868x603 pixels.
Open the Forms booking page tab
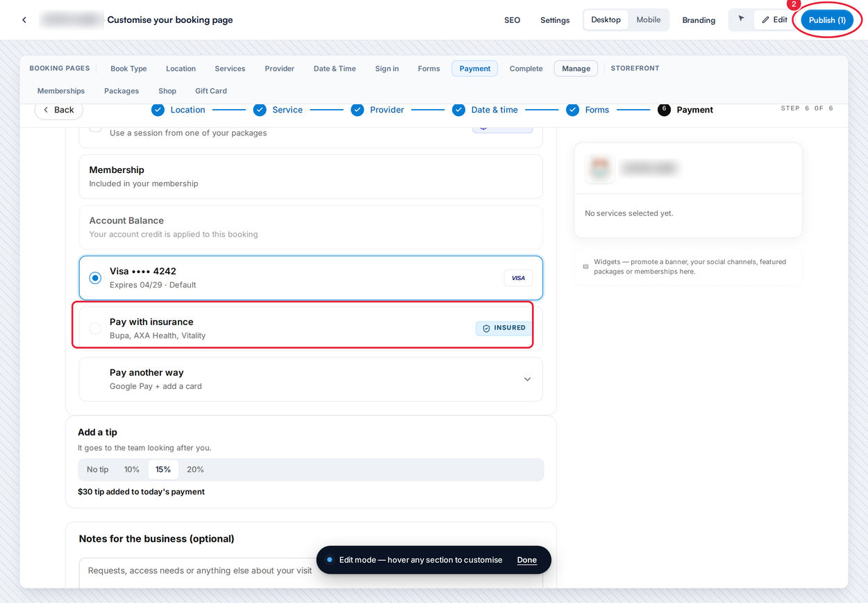[x=429, y=69]
